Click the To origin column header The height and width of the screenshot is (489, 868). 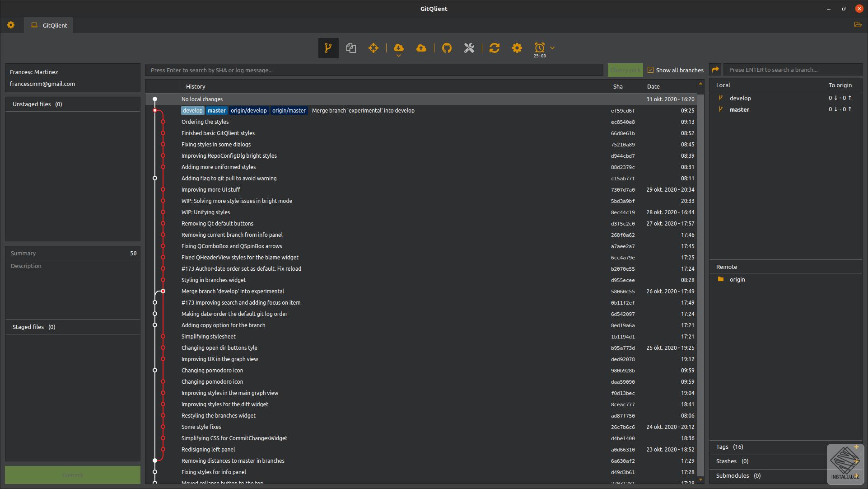pyautogui.click(x=840, y=85)
